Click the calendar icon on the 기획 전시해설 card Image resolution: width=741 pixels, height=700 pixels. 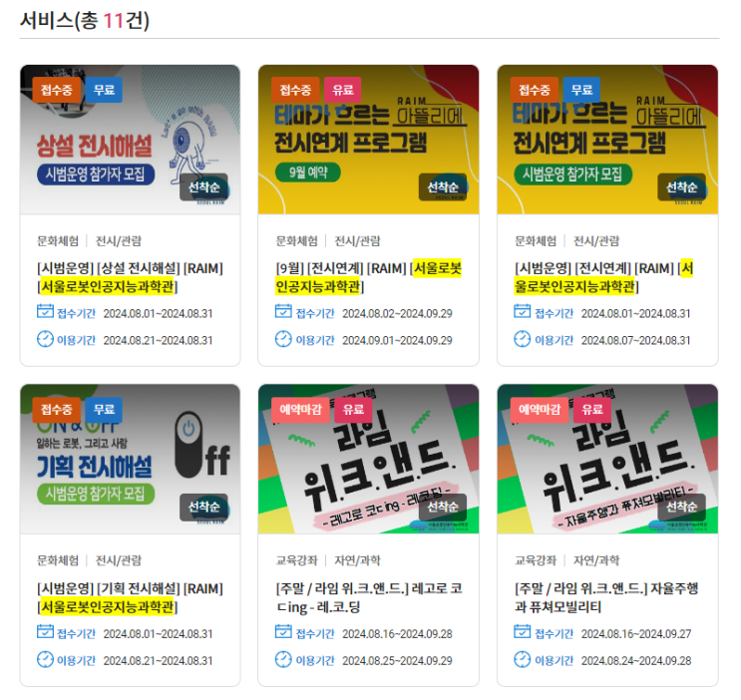(45, 631)
